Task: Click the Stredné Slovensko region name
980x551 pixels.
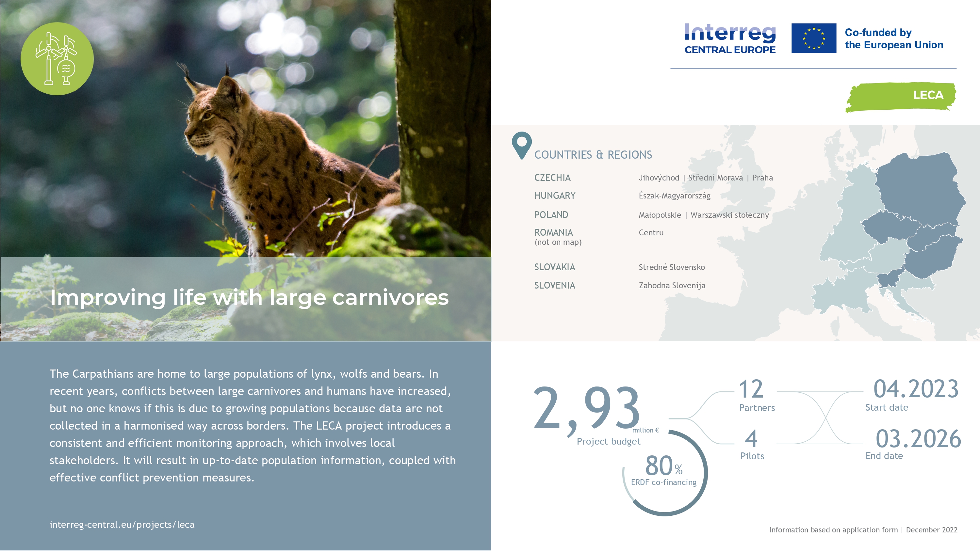Action: 672,267
